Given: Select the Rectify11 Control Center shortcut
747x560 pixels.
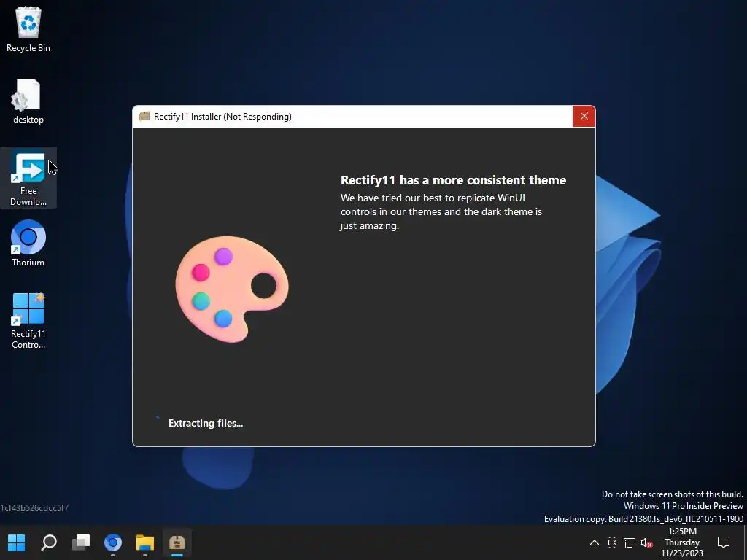Looking at the screenshot, I should point(28,320).
